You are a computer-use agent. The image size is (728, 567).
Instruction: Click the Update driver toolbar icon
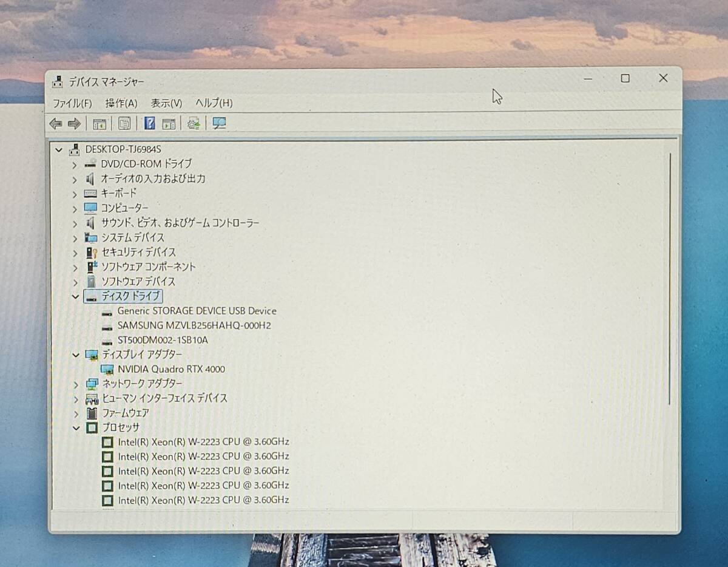[x=194, y=124]
